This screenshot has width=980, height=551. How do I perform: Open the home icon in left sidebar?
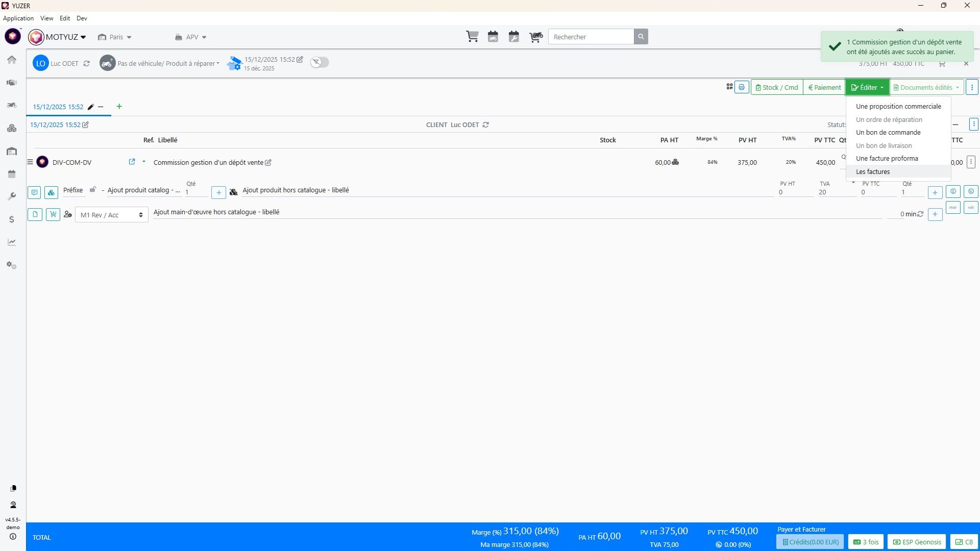pos(12,60)
